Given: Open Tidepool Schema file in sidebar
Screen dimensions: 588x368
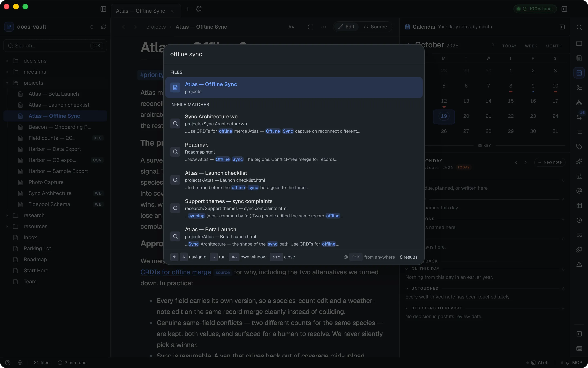Looking at the screenshot, I should point(55,204).
